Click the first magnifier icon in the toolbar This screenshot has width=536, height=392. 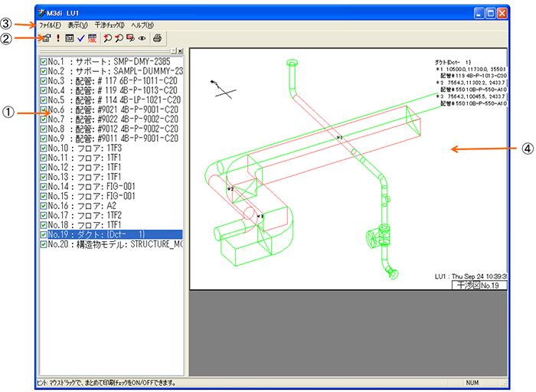107,38
